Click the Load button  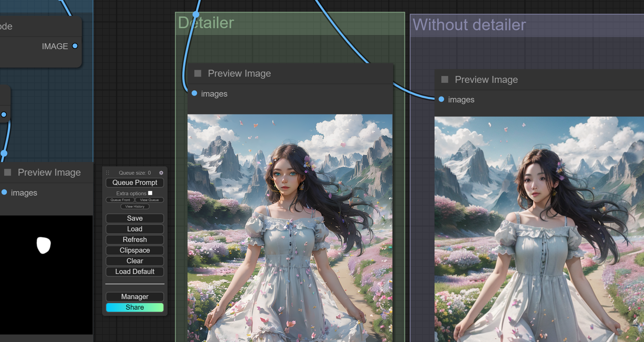[x=135, y=229]
